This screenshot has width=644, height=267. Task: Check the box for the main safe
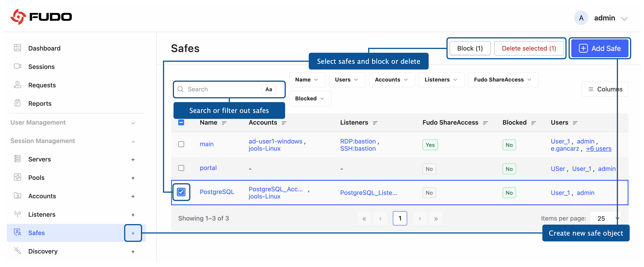[x=181, y=144]
